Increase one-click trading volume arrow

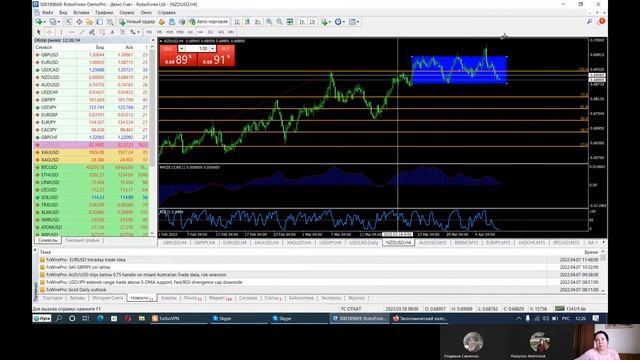click(213, 49)
